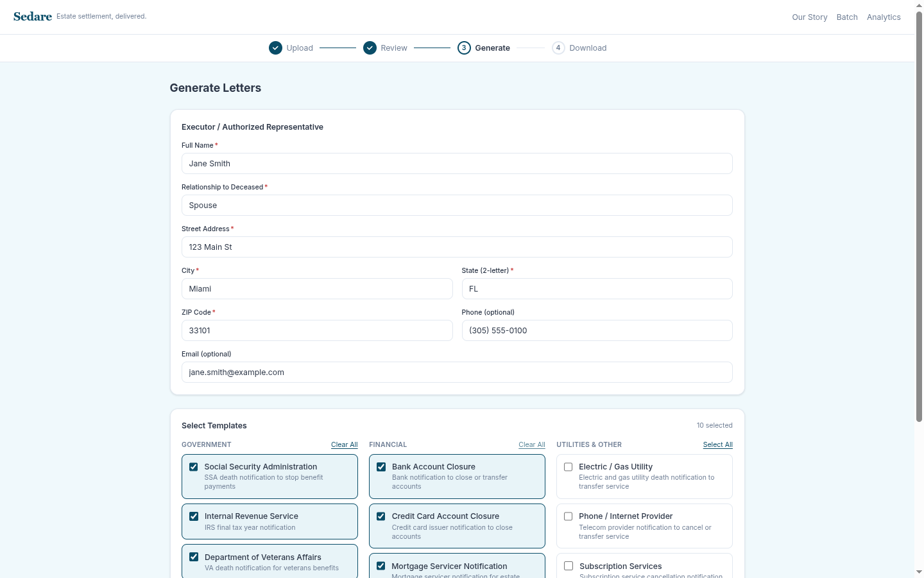
Task: Clear all Government templates
Action: [344, 444]
